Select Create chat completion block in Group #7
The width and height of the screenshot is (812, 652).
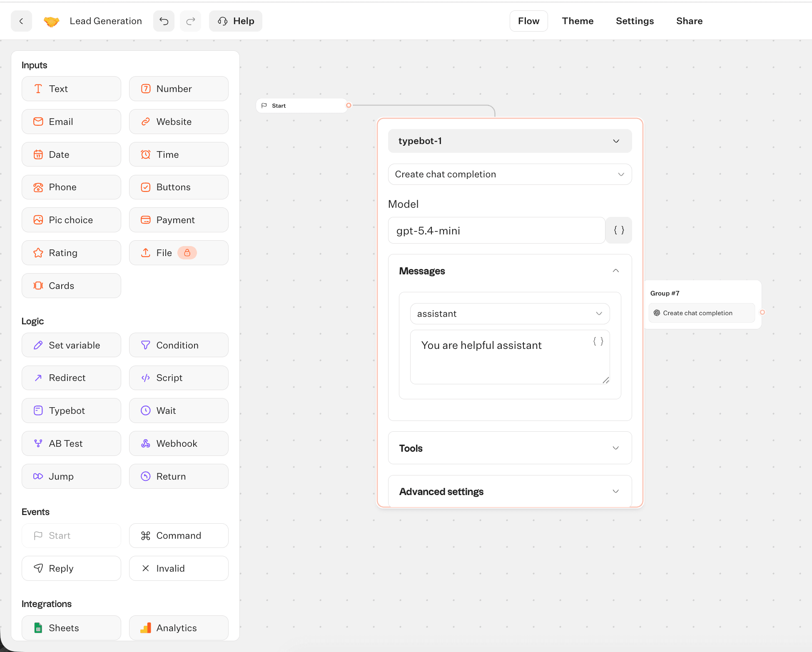coord(702,313)
